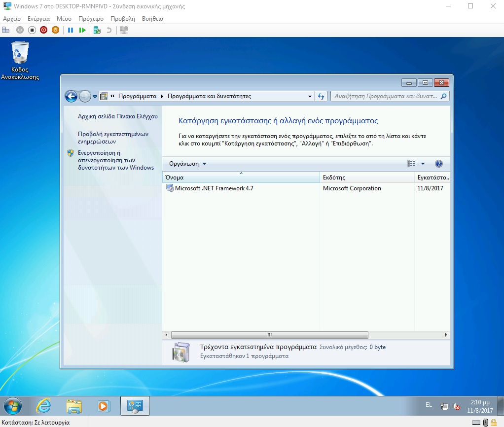The height and width of the screenshot is (427, 504).
Task: Click the orange Save state icon
Action: 56,30
